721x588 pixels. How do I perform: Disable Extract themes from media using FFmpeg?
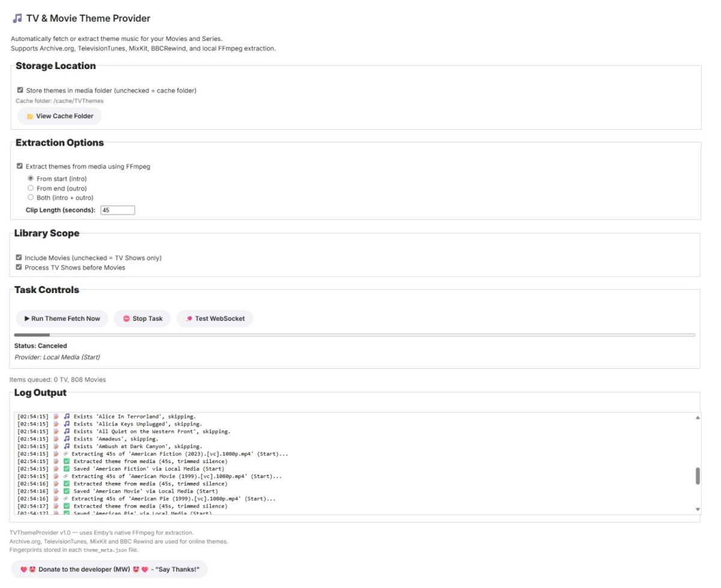tap(19, 166)
